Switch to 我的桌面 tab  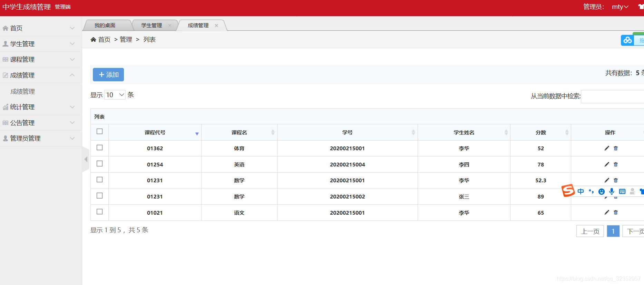[x=105, y=26]
